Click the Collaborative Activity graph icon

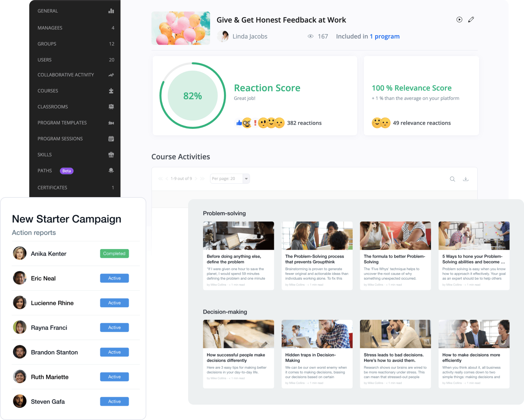(111, 75)
